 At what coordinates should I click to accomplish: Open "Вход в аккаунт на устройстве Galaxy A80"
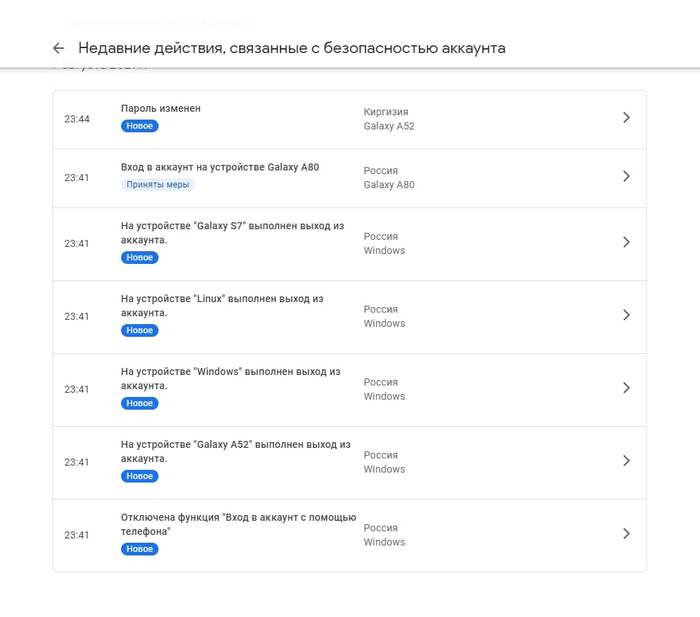click(x=220, y=167)
